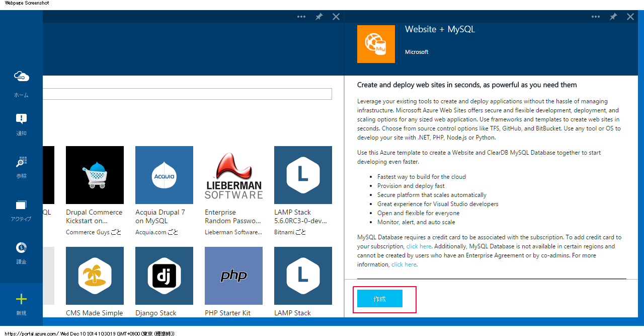This screenshot has height=336, width=644.
Task: Click "Microsoft" publisher label
Action: pyautogui.click(x=417, y=52)
